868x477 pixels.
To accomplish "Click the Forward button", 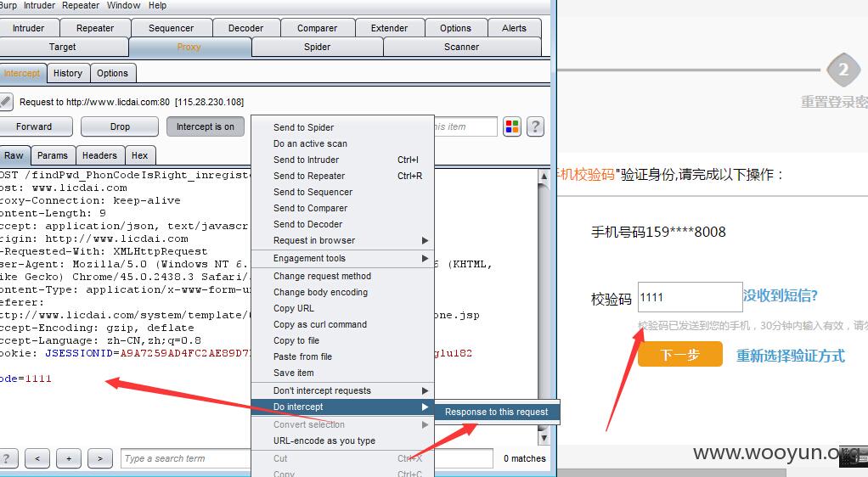I will 34,126.
